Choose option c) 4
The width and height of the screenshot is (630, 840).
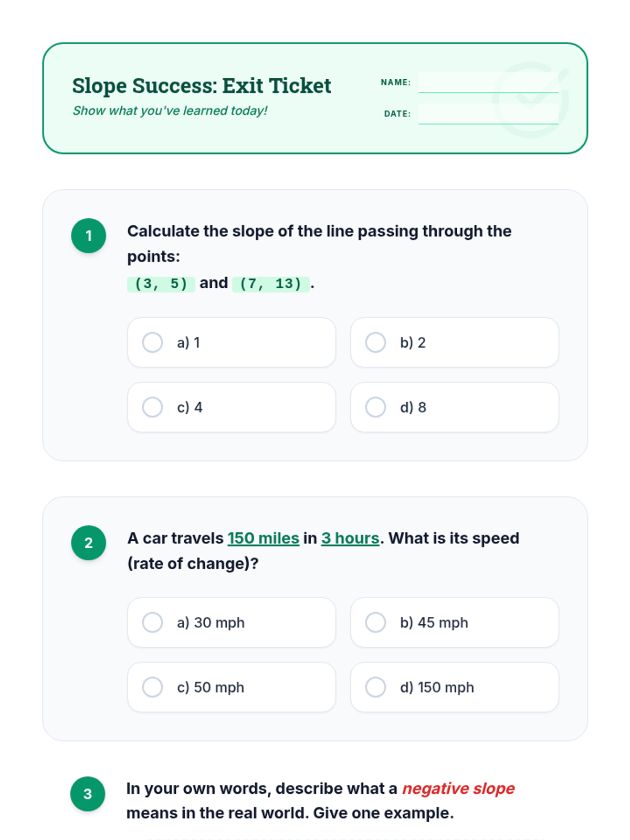pos(232,407)
